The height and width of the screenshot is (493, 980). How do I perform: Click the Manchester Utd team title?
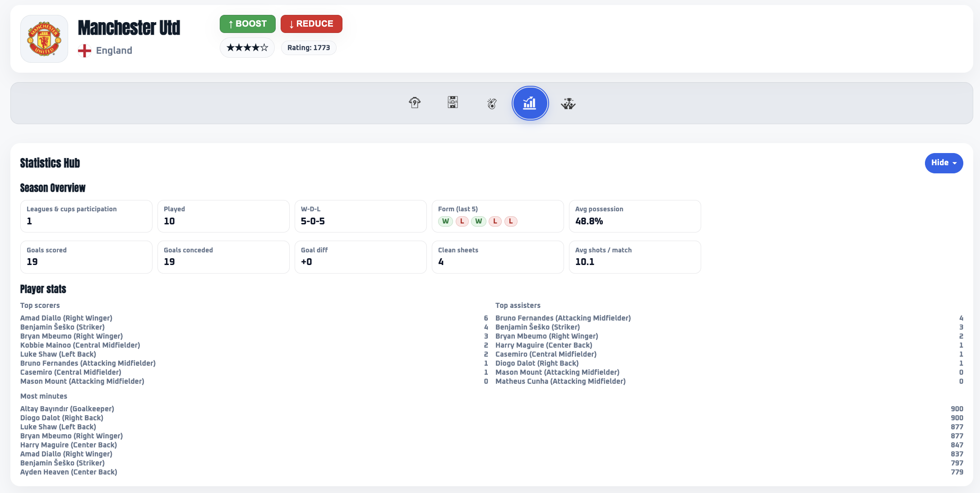[x=129, y=28]
